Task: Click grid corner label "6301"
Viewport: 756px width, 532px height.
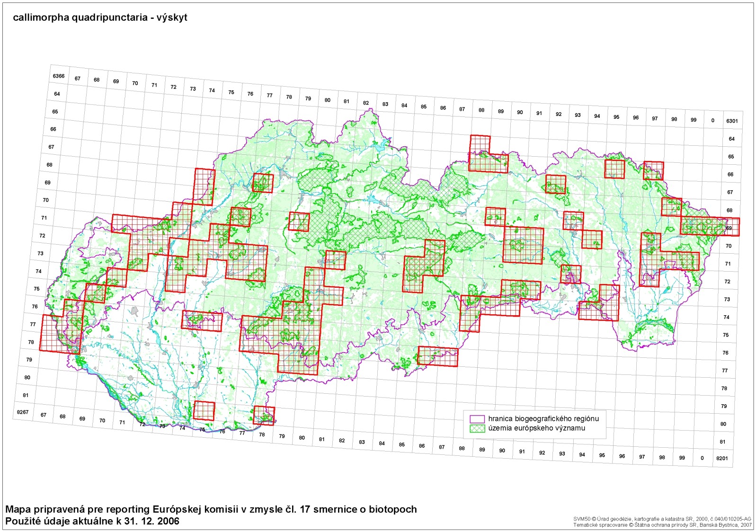Action: pyautogui.click(x=732, y=121)
